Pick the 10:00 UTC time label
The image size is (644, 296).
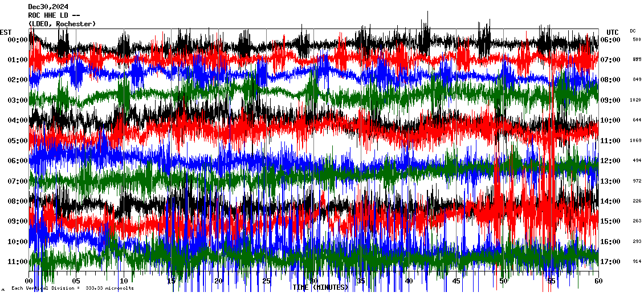click(x=610, y=120)
